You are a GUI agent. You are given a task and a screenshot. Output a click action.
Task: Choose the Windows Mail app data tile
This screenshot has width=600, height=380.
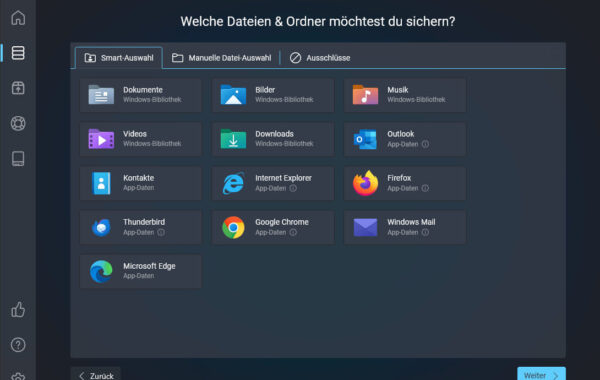click(405, 227)
